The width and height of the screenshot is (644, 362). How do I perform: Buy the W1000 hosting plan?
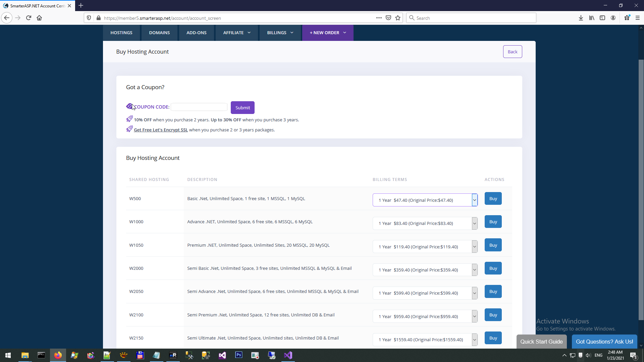click(x=493, y=222)
